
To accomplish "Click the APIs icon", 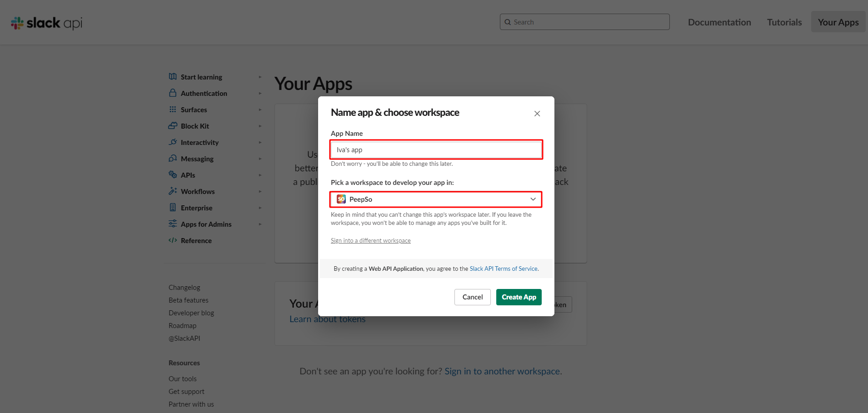I will [173, 175].
